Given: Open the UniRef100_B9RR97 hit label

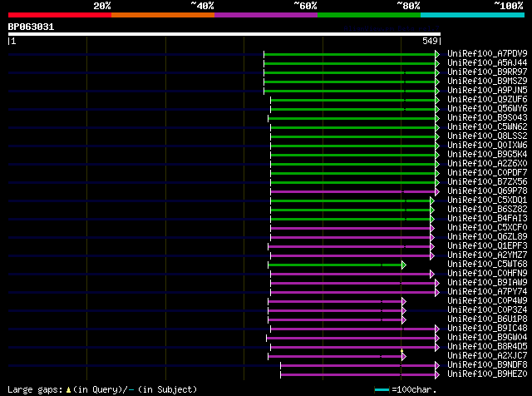Looking at the screenshot, I should pos(487,72).
